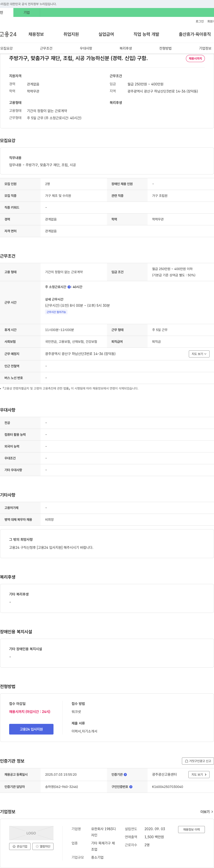
Task: Open 지도 보기 for 광주광산고용센터
Action: click(x=199, y=774)
